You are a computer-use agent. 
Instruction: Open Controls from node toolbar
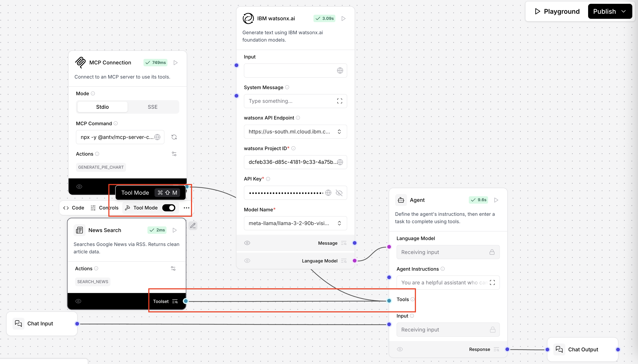pyautogui.click(x=104, y=208)
